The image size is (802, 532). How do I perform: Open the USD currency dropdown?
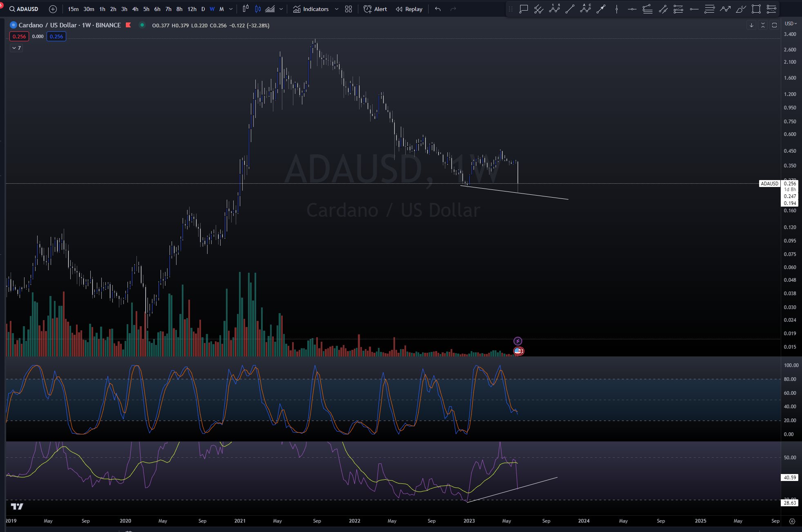(791, 24)
